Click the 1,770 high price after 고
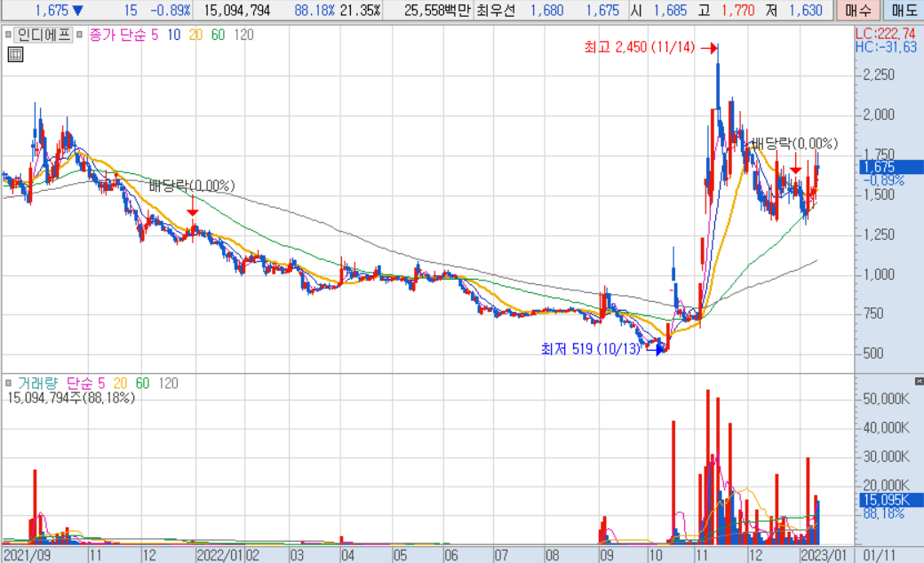This screenshot has width=924, height=563. [x=737, y=11]
